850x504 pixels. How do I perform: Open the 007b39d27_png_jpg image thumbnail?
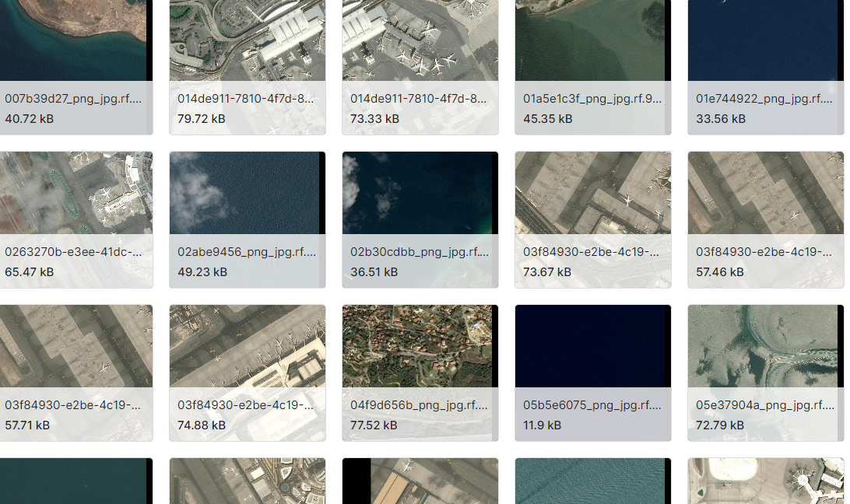tap(76, 39)
